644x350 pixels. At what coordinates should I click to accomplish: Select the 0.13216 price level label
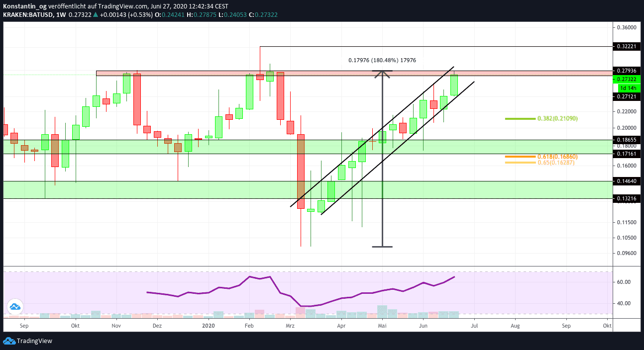[627, 198]
